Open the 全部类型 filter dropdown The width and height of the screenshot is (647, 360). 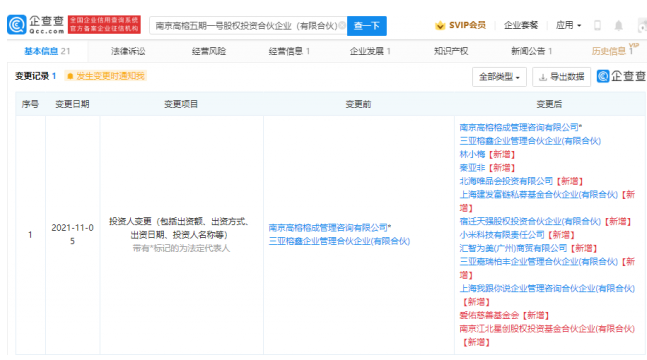[x=499, y=77]
